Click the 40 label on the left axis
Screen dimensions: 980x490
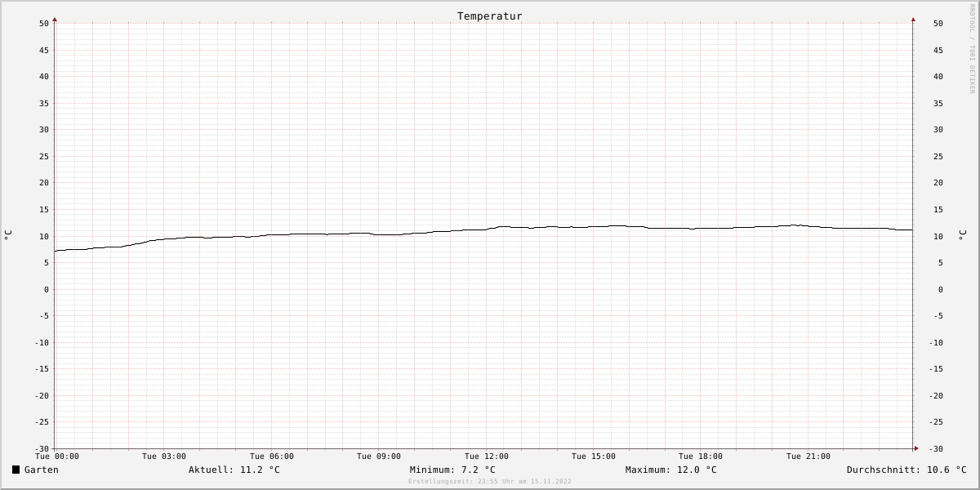(x=43, y=77)
